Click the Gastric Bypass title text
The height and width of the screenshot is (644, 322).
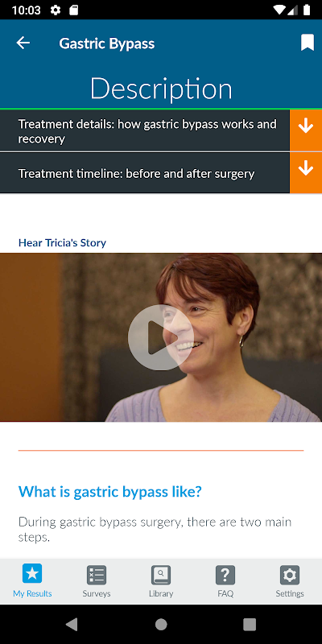[x=107, y=43]
